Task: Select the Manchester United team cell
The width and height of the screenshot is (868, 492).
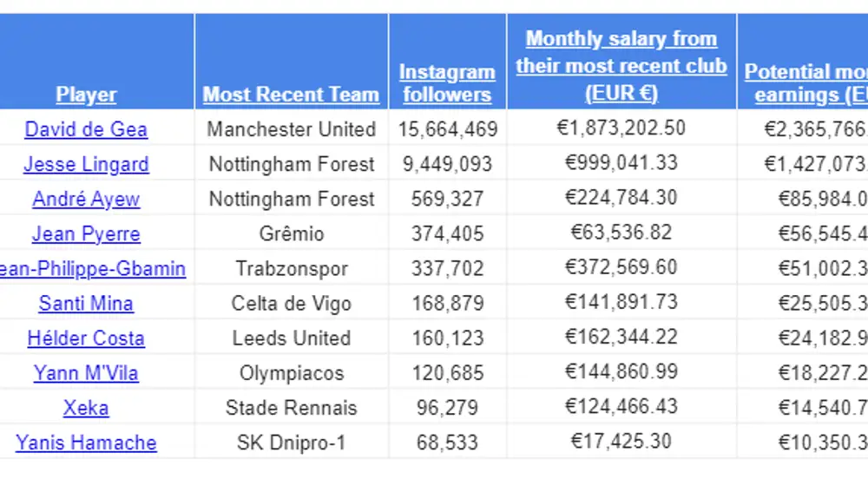Action: click(x=291, y=129)
